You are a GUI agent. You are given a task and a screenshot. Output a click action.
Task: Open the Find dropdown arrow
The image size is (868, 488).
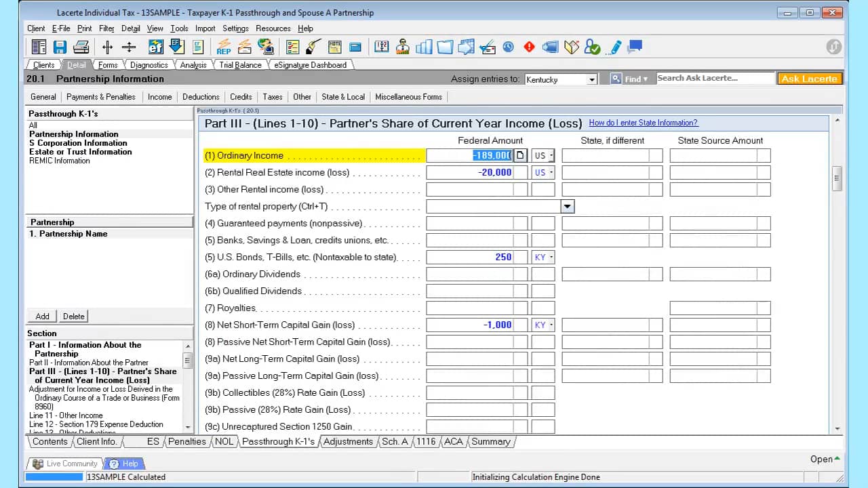pyautogui.click(x=645, y=79)
